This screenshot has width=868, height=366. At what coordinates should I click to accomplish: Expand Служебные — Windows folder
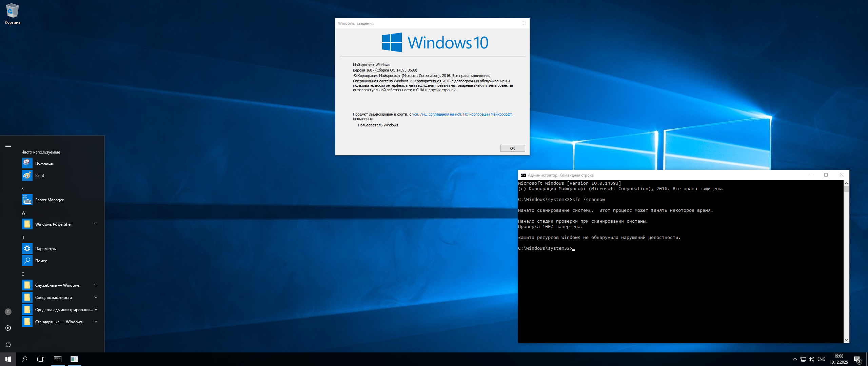(96, 285)
